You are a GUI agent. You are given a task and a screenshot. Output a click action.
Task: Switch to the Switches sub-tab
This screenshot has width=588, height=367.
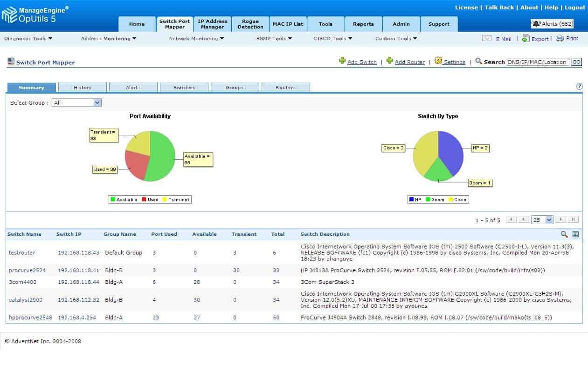pos(184,88)
